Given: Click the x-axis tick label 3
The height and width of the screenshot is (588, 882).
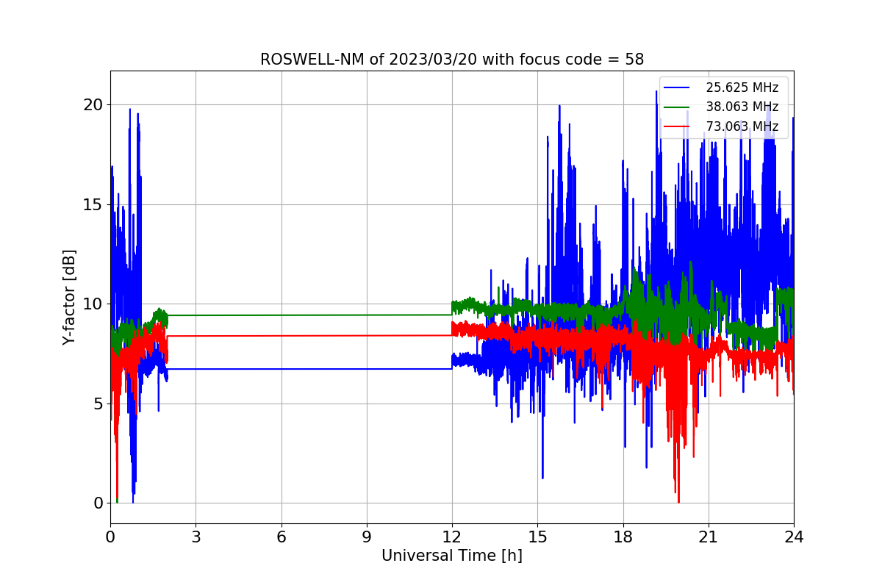Looking at the screenshot, I should (196, 537).
